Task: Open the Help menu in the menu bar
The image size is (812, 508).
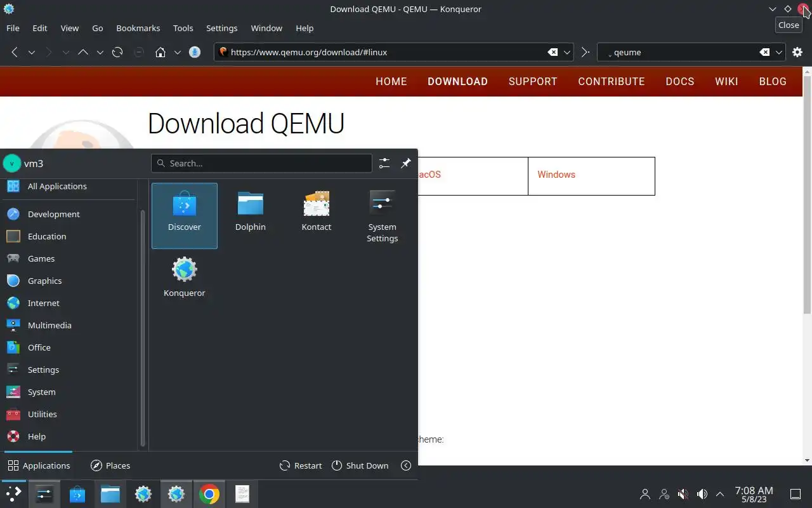Action: 304,28
